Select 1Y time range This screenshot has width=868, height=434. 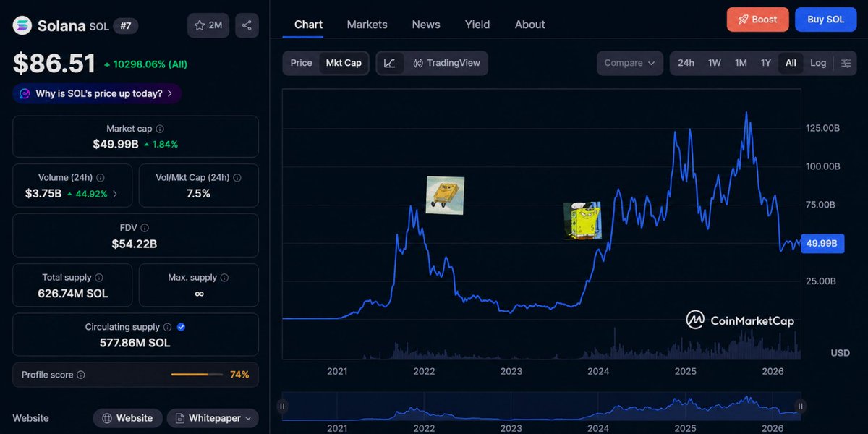(766, 63)
